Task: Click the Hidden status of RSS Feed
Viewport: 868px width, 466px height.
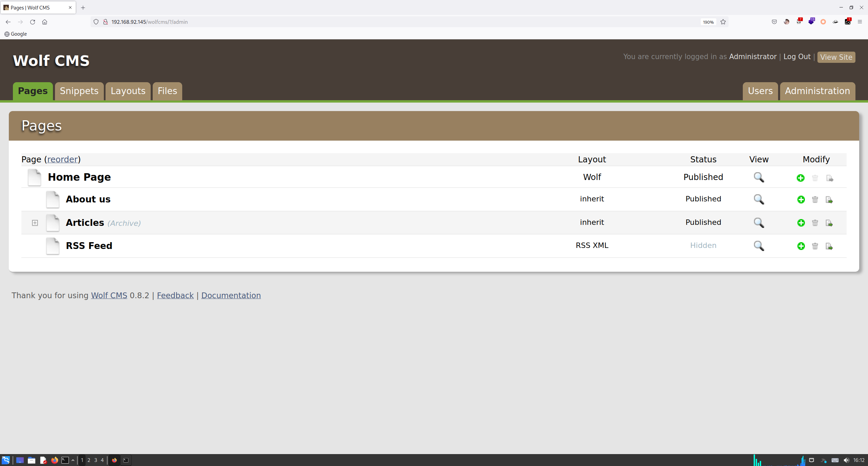Action: pos(703,246)
